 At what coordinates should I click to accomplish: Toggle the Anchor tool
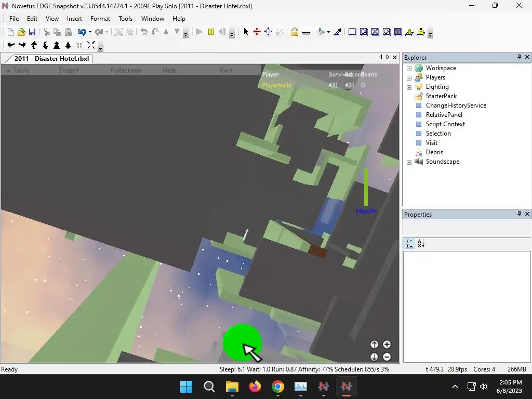306,33
